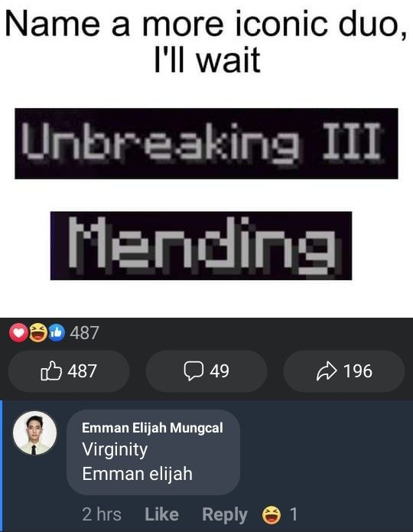The height and width of the screenshot is (532, 413).
Task: Share the post using the arrow icon
Action: tap(327, 371)
